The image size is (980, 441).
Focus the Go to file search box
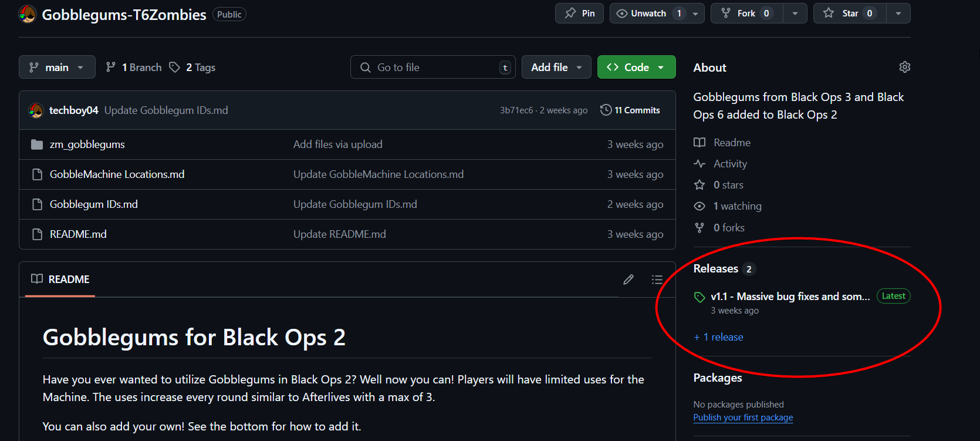click(x=433, y=68)
